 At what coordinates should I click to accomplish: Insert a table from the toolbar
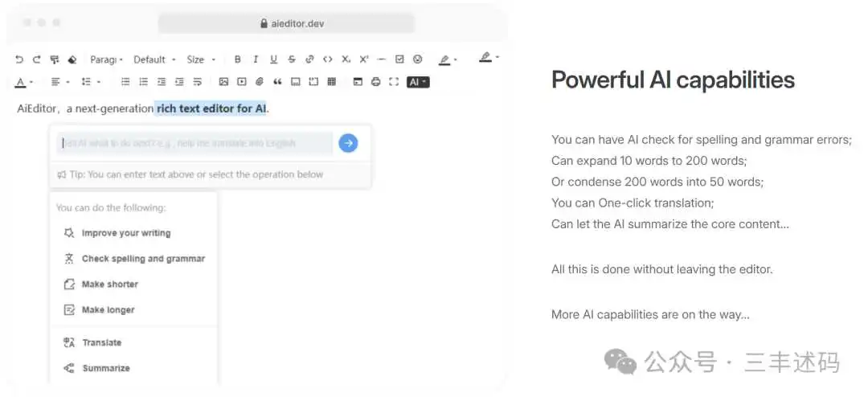pos(332,82)
